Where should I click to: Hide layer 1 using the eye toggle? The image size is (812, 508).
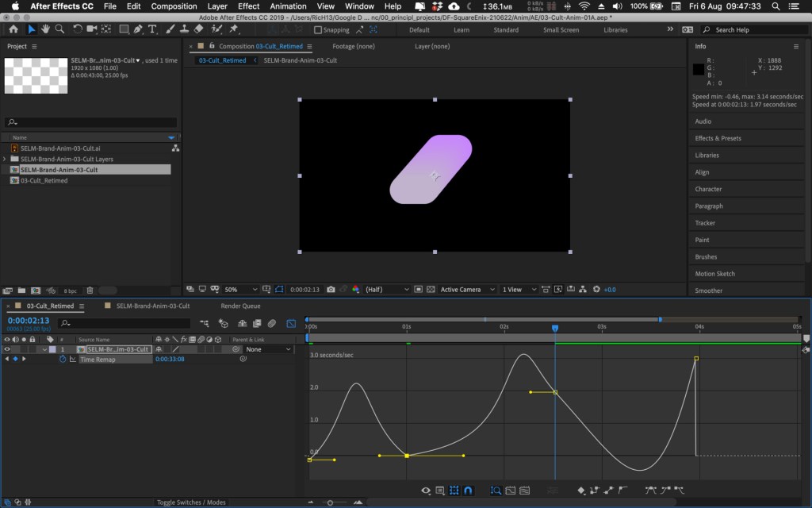(7, 349)
